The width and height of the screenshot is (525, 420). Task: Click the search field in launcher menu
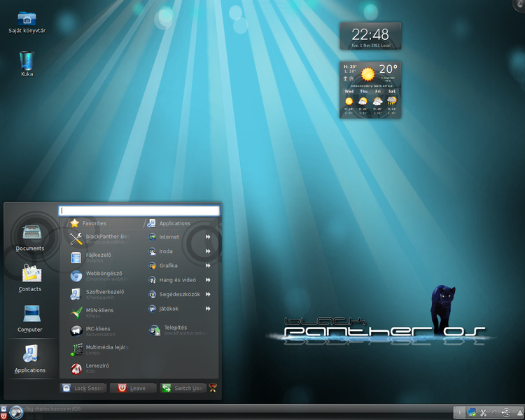[x=139, y=211]
